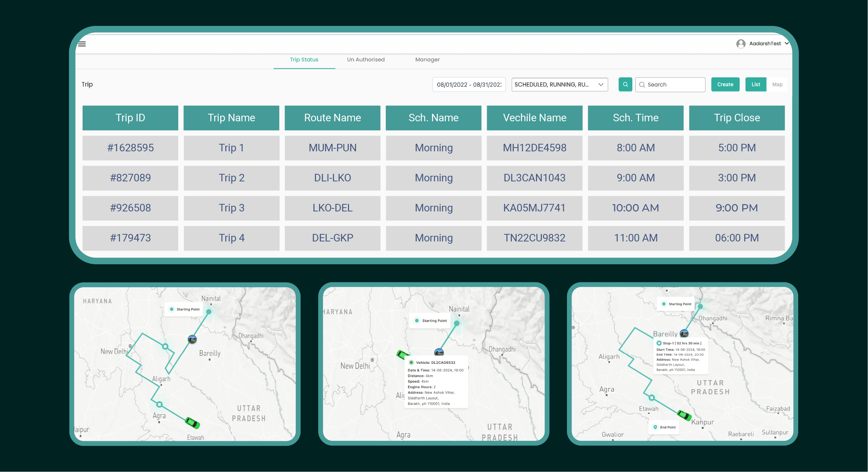The height and width of the screenshot is (472, 868).
Task: Open the hamburger navigation menu
Action: [x=82, y=44]
